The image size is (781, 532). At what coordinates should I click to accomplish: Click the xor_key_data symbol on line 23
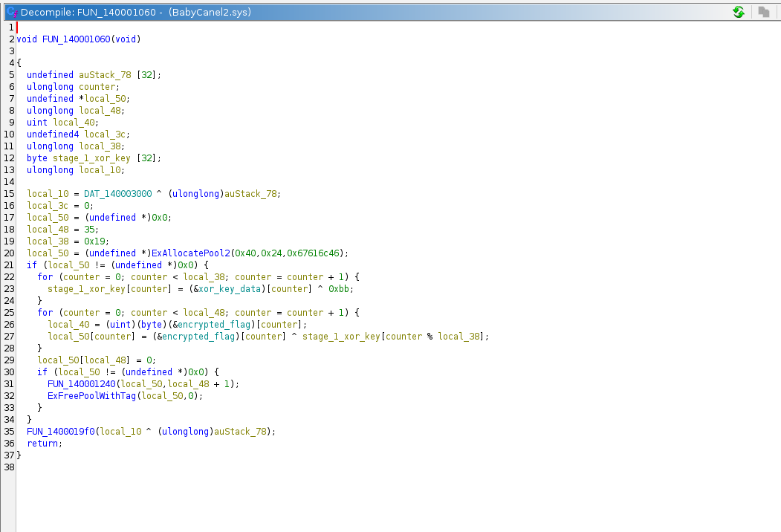click(230, 289)
